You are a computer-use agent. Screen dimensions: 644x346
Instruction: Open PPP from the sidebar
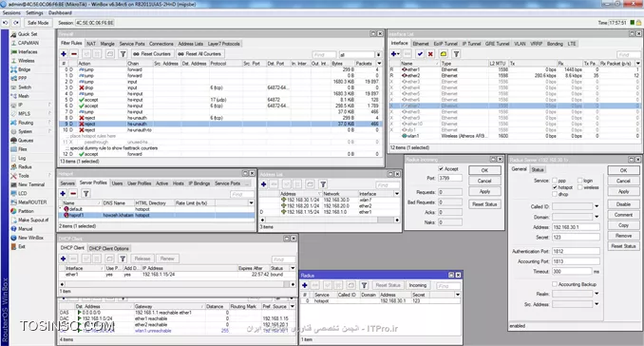click(22, 78)
